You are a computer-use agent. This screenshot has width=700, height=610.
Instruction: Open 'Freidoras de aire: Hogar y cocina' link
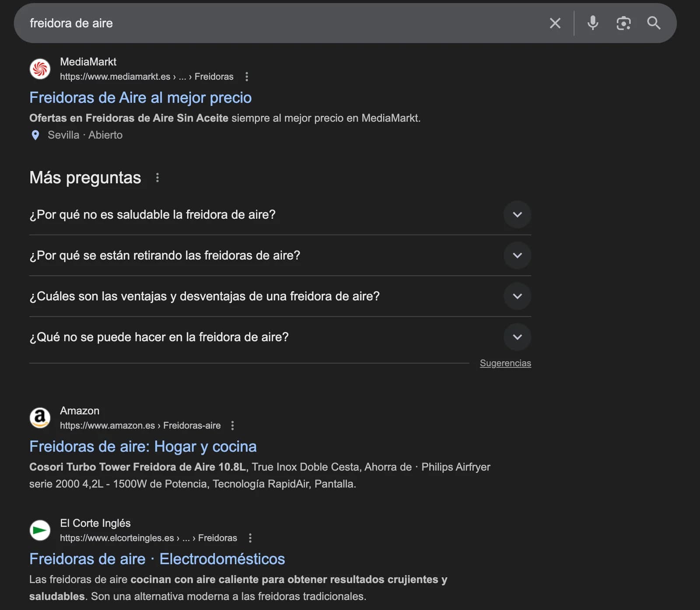tap(143, 446)
